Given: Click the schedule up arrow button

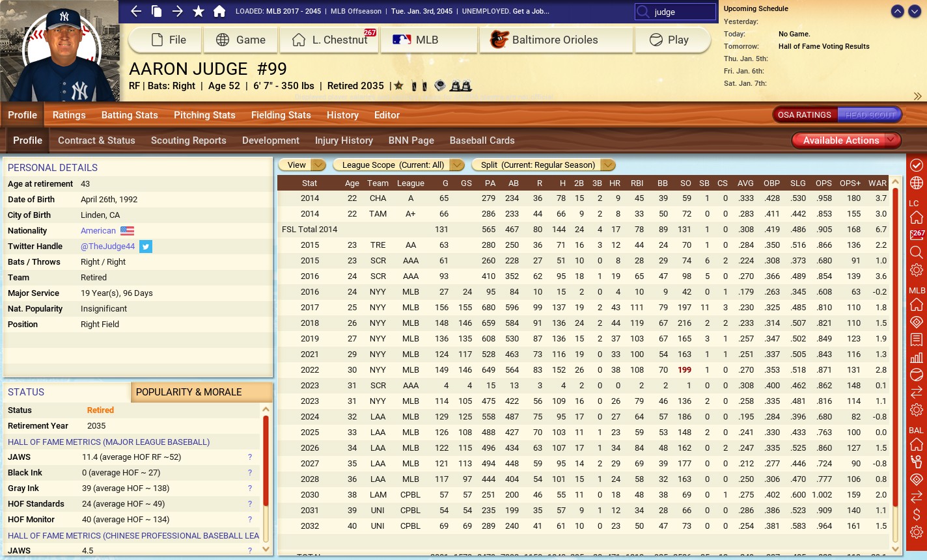Looking at the screenshot, I should tap(898, 11).
